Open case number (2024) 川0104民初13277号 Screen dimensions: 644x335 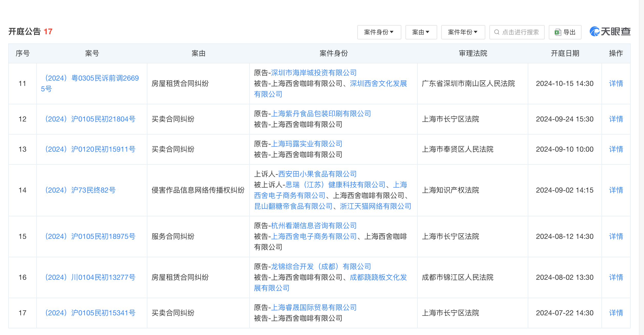pyautogui.click(x=90, y=277)
